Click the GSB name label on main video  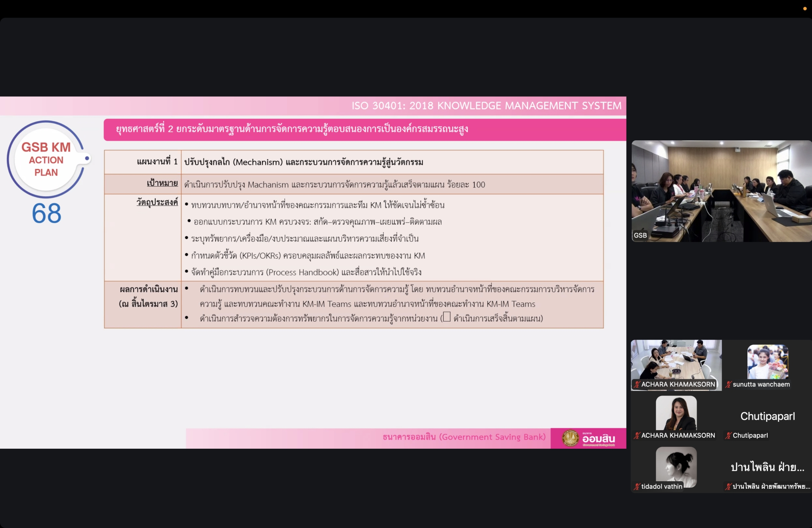point(640,235)
